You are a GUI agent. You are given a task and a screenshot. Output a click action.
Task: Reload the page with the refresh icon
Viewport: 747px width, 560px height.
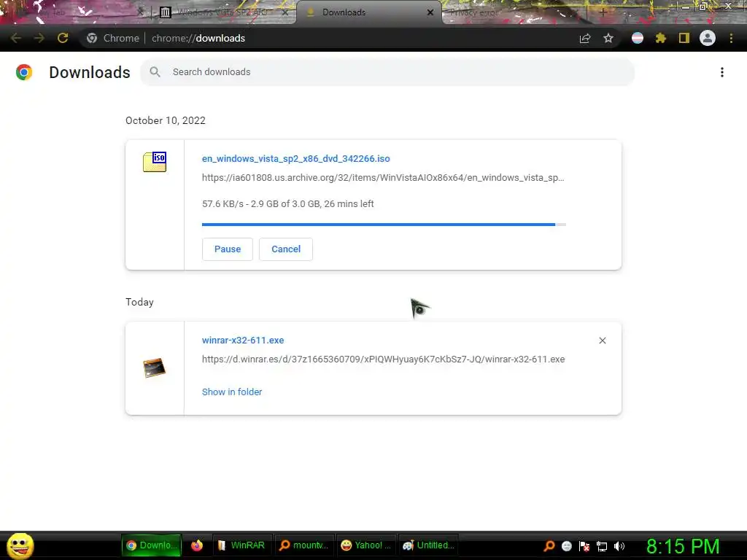[x=63, y=38]
